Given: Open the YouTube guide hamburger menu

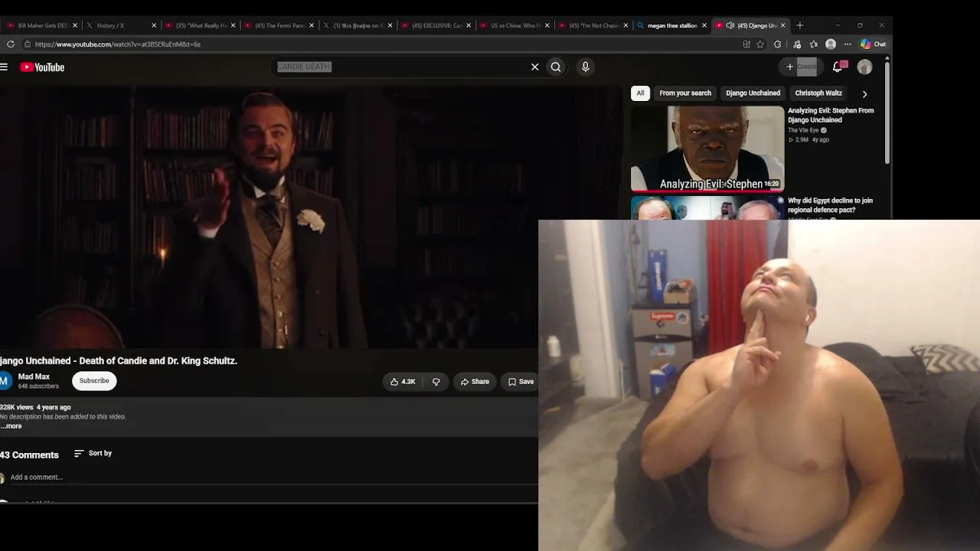Looking at the screenshot, I should tap(4, 67).
